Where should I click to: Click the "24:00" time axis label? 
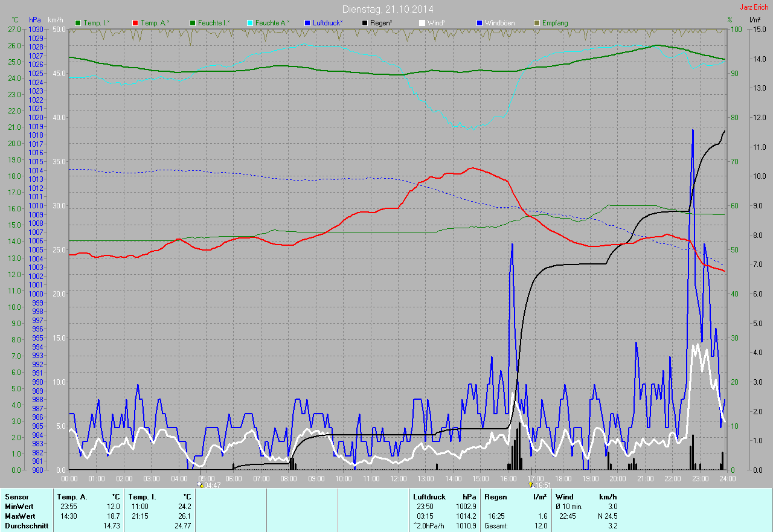[727, 478]
